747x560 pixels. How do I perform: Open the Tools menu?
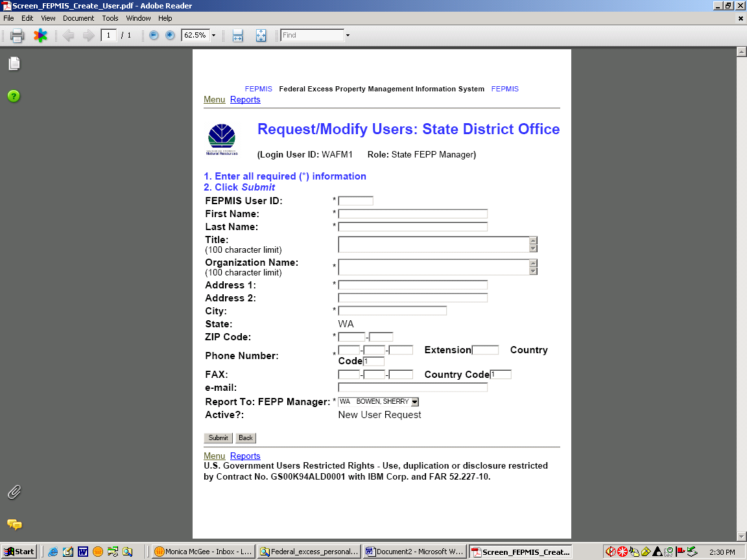pyautogui.click(x=110, y=18)
